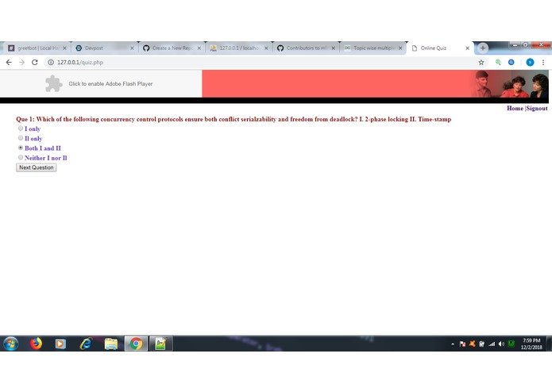The image size is (552, 392).
Task: Click the Next Question button
Action: [37, 167]
